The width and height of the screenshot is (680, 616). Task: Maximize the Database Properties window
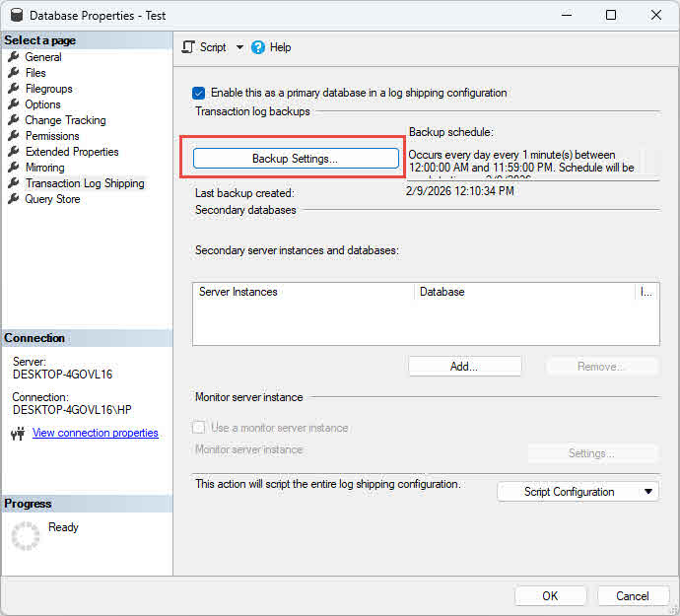(x=611, y=15)
